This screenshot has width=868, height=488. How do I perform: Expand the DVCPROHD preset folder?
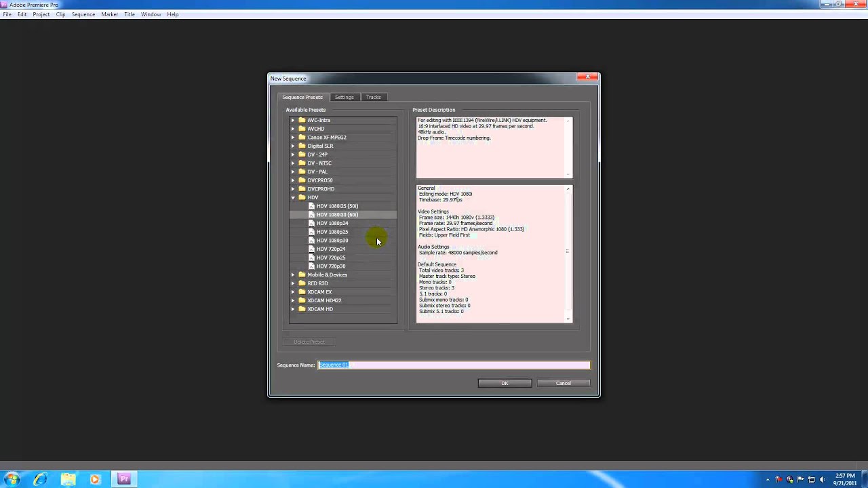pos(293,188)
